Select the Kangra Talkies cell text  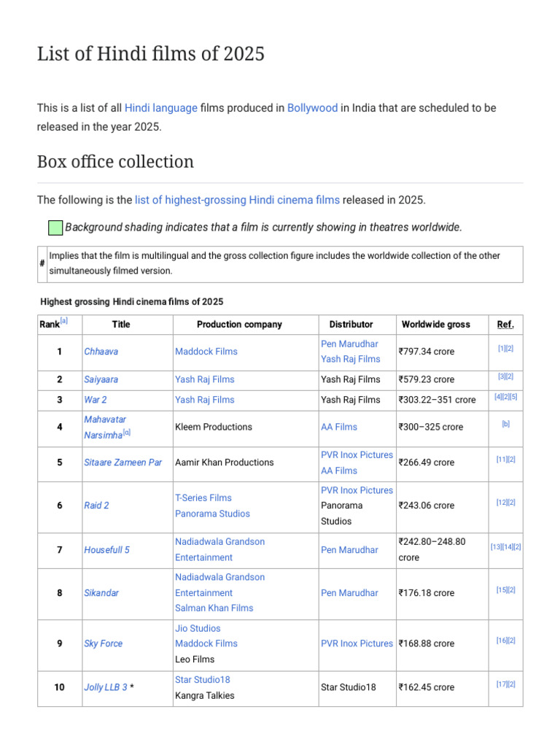pos(205,695)
